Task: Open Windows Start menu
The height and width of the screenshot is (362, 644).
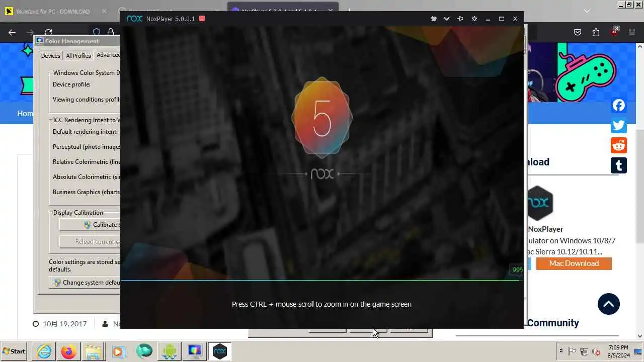Action: 14,351
